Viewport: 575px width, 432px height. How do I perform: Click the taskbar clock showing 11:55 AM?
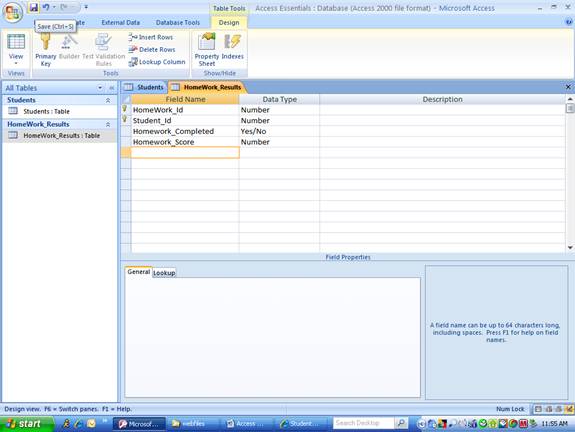coord(554,424)
